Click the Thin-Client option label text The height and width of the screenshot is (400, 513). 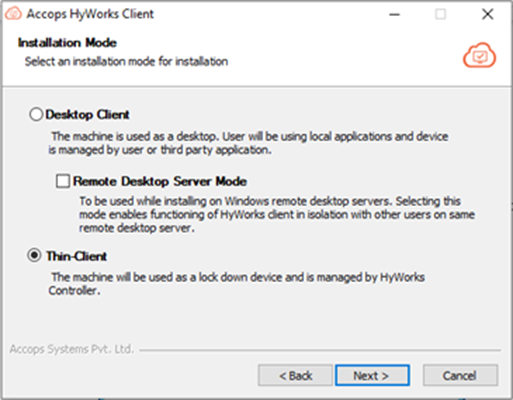click(77, 256)
